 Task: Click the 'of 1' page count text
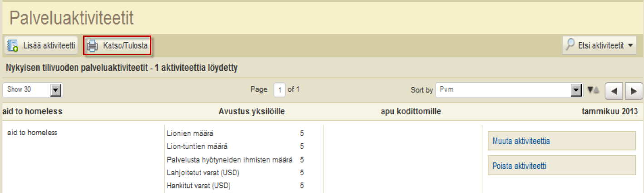(294, 89)
